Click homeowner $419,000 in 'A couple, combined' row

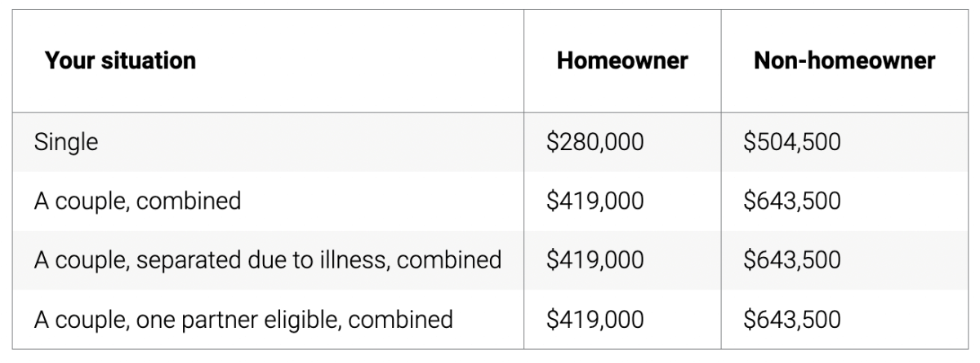click(x=595, y=201)
